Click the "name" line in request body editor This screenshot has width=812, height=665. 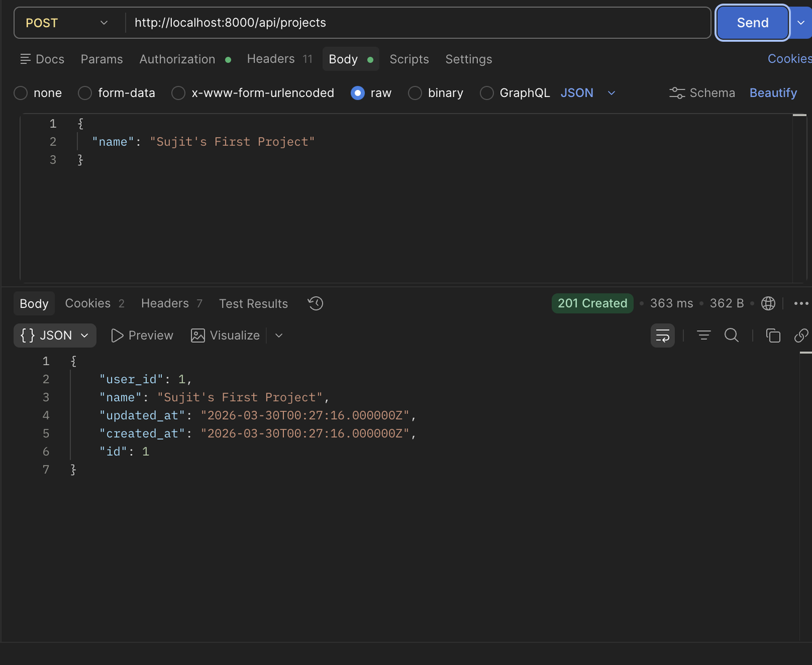[x=203, y=141]
